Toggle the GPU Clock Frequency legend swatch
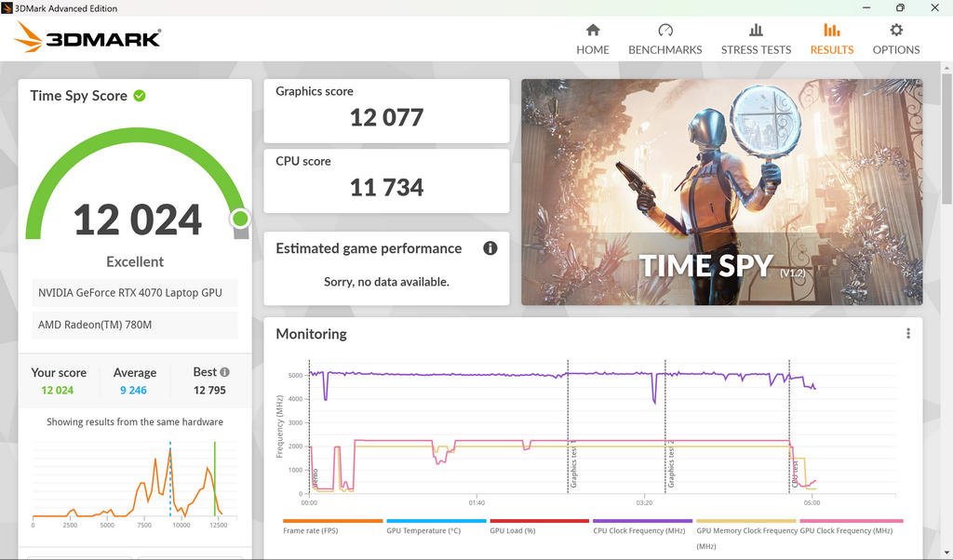This screenshot has height=560, width=953. pyautogui.click(x=851, y=521)
